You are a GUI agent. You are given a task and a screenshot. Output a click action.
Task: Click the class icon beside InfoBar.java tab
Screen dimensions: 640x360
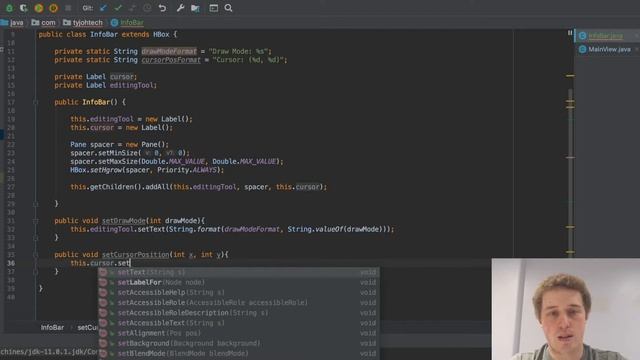coord(582,36)
